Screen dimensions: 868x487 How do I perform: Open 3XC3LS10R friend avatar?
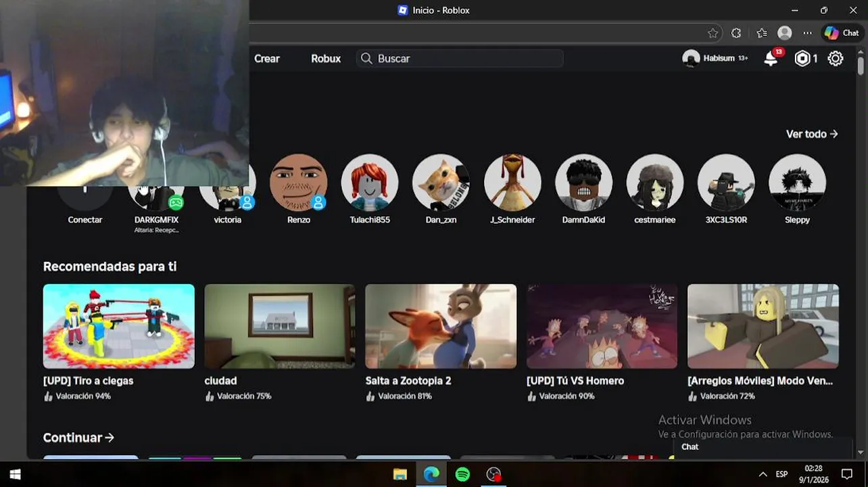(726, 183)
